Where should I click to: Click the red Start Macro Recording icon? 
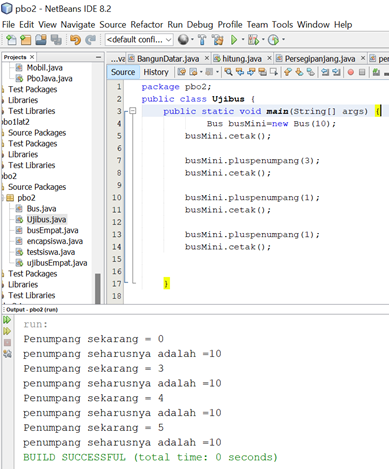tap(351, 72)
